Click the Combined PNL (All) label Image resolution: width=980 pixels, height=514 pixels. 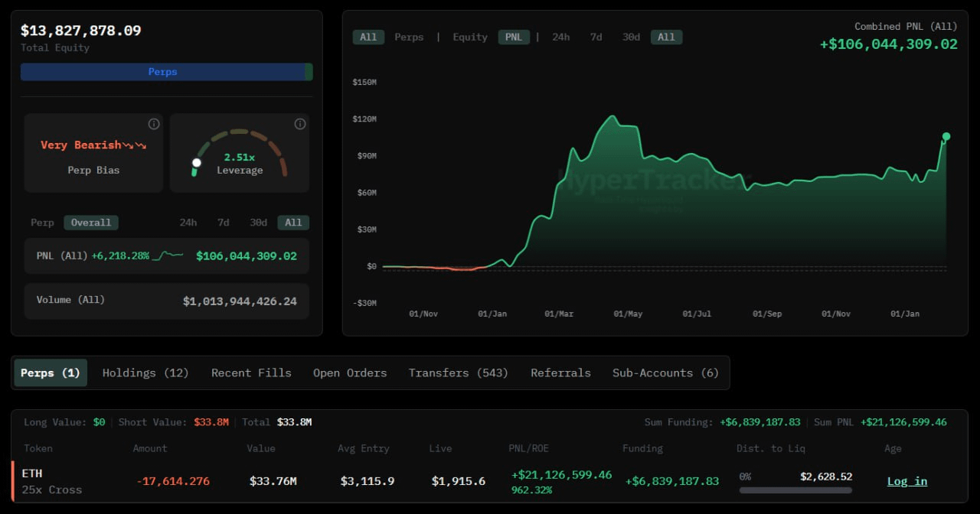point(906,26)
